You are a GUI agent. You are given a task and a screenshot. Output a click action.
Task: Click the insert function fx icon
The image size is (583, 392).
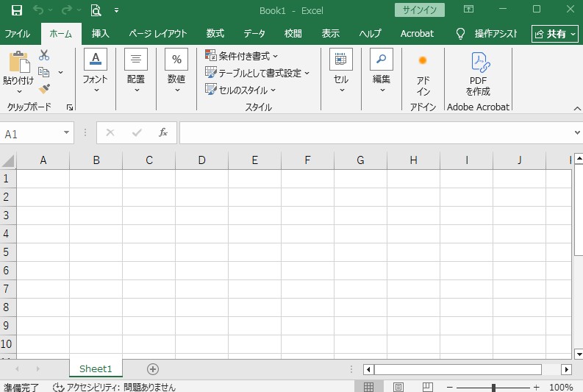(x=163, y=133)
